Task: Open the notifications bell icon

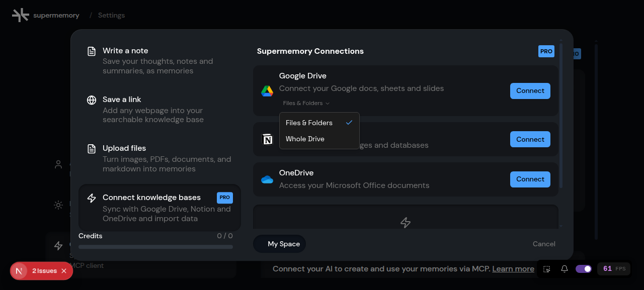Action: pyautogui.click(x=565, y=269)
